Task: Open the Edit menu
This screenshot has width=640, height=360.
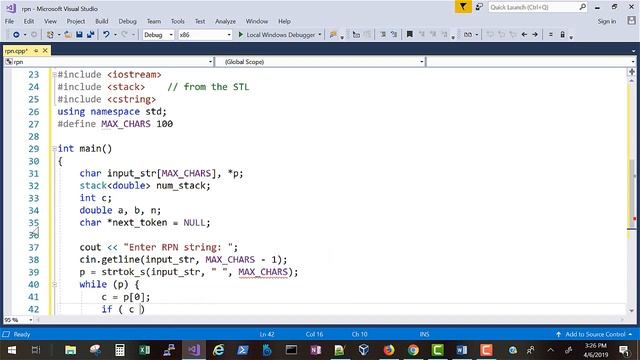Action: 29,21
